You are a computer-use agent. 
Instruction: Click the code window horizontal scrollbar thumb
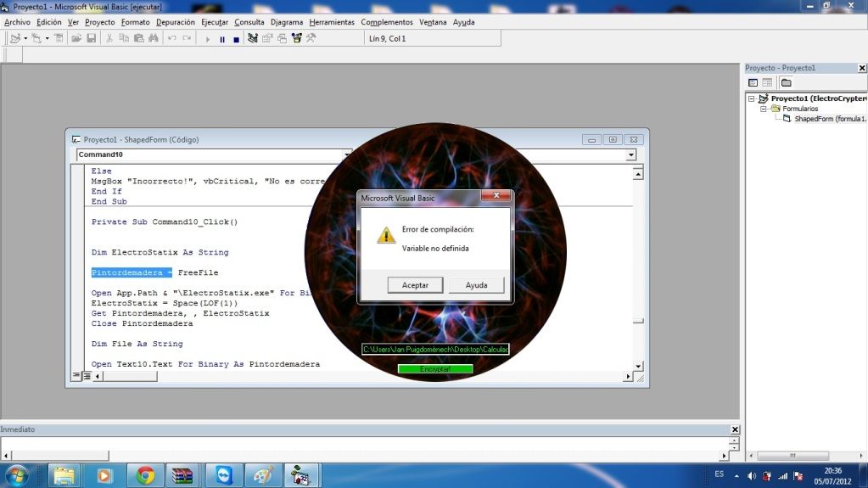[x=131, y=376]
